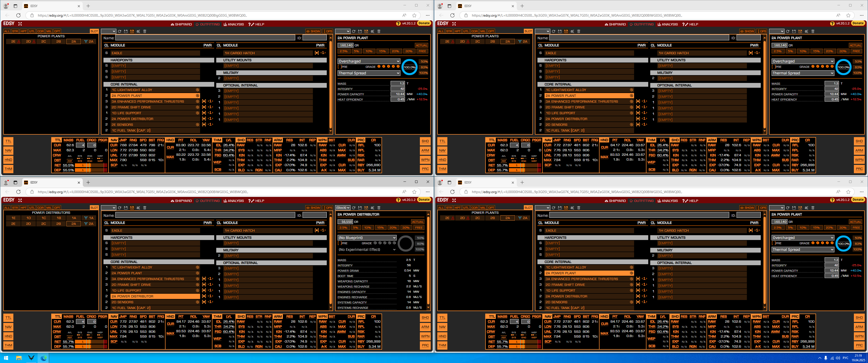The width and height of the screenshot is (868, 363).
Task: Go to the SHIPYARD tab in the bottom-right window
Action: pyautogui.click(x=615, y=201)
